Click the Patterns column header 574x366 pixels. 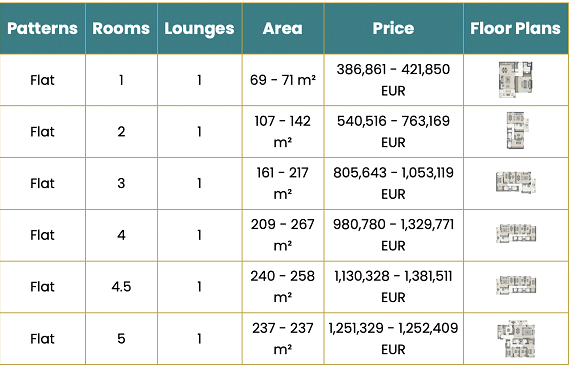click(42, 29)
